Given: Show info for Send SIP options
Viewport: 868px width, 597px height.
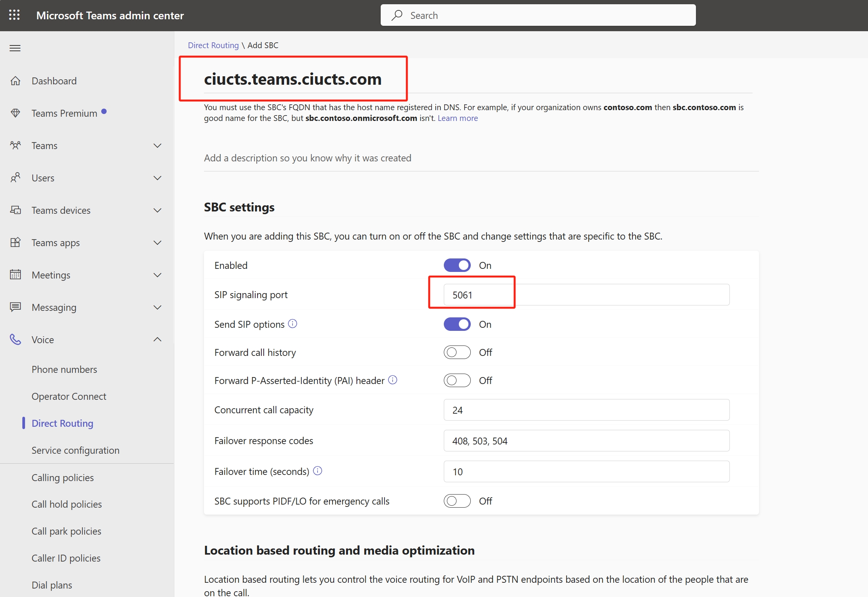Looking at the screenshot, I should [293, 324].
